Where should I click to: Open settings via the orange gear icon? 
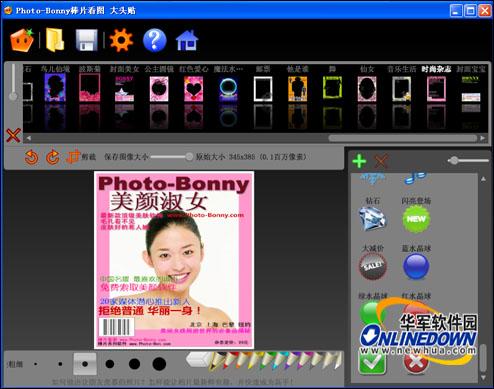pyautogui.click(x=121, y=40)
